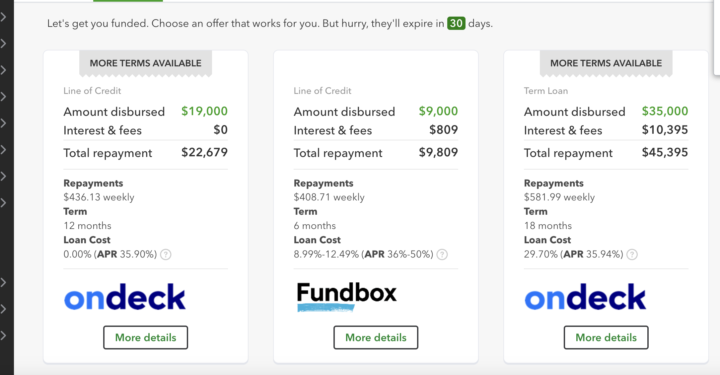
Task: Open More details for OnDeck $19,000 offer
Action: [x=146, y=337]
